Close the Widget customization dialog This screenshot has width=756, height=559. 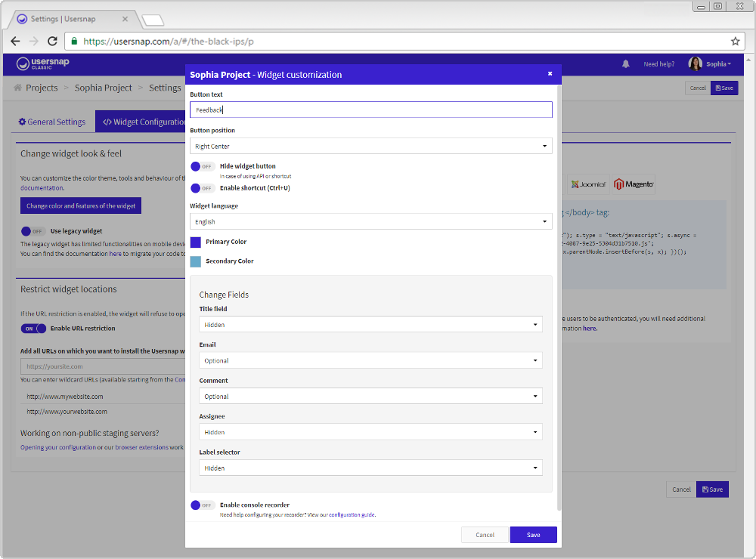point(550,74)
